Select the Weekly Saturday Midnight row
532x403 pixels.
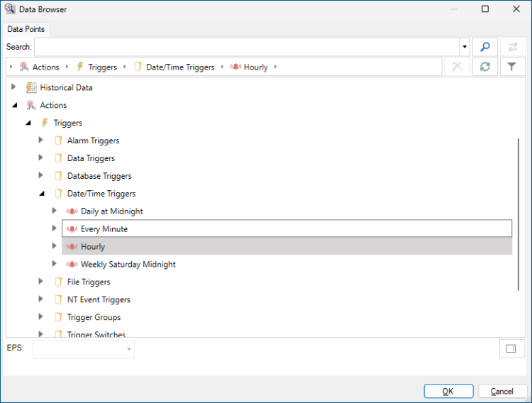tap(287, 264)
